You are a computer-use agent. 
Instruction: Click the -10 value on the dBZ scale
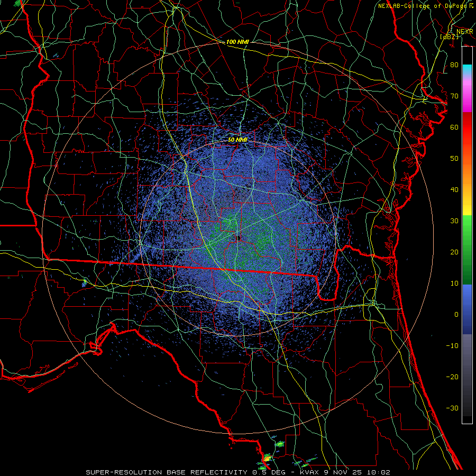452,346
